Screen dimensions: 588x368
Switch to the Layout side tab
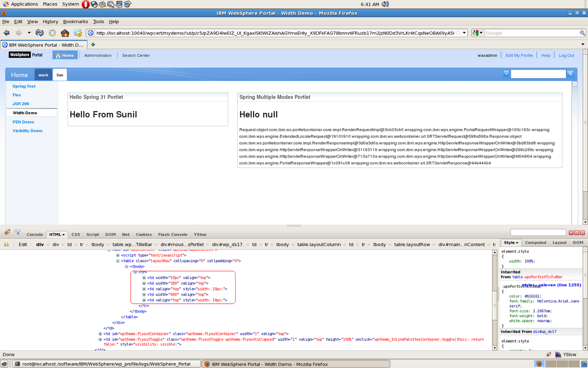point(559,243)
